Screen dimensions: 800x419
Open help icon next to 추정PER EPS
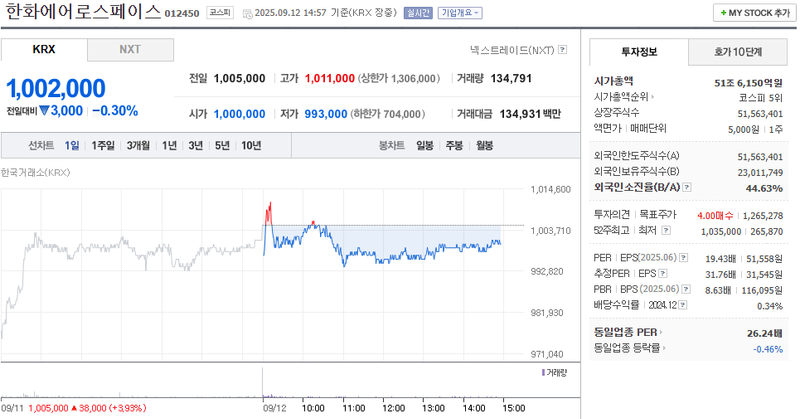pos(663,274)
